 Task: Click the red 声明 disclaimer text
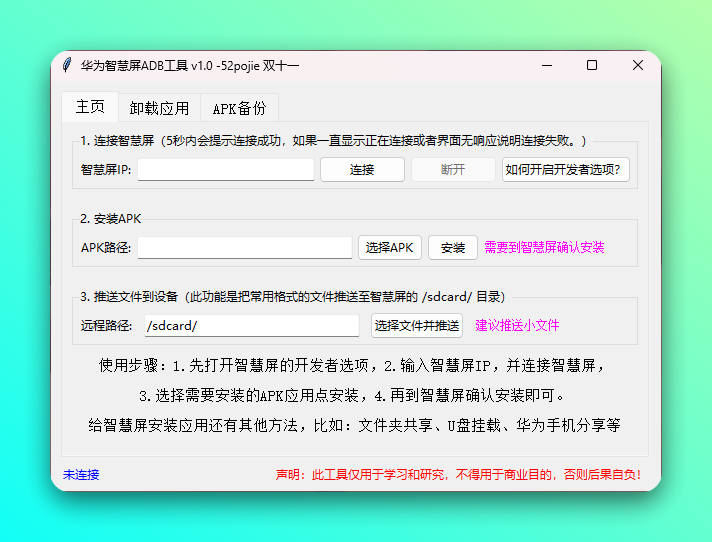click(458, 475)
